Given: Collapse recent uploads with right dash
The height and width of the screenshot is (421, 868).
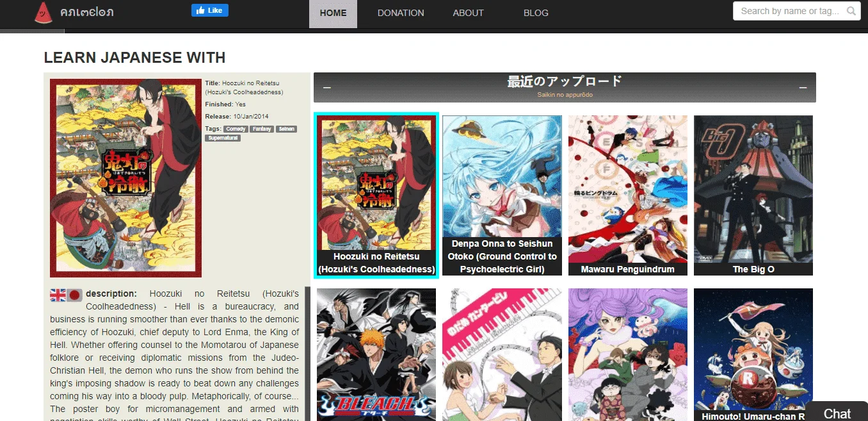Looking at the screenshot, I should click(803, 88).
